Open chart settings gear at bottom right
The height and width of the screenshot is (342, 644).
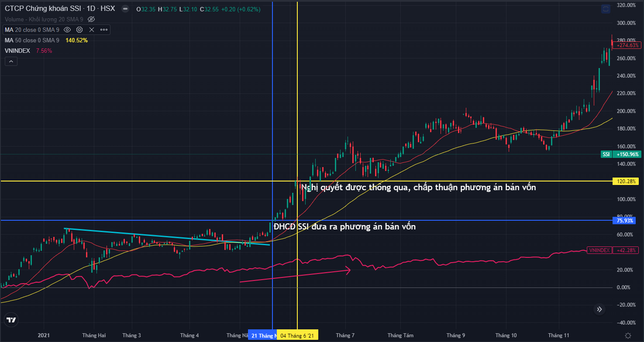[627, 335]
